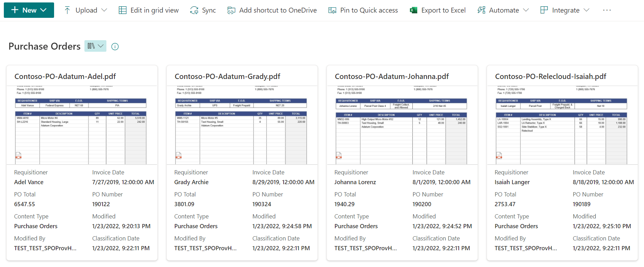Expand the Automate menu chevron

click(x=526, y=10)
